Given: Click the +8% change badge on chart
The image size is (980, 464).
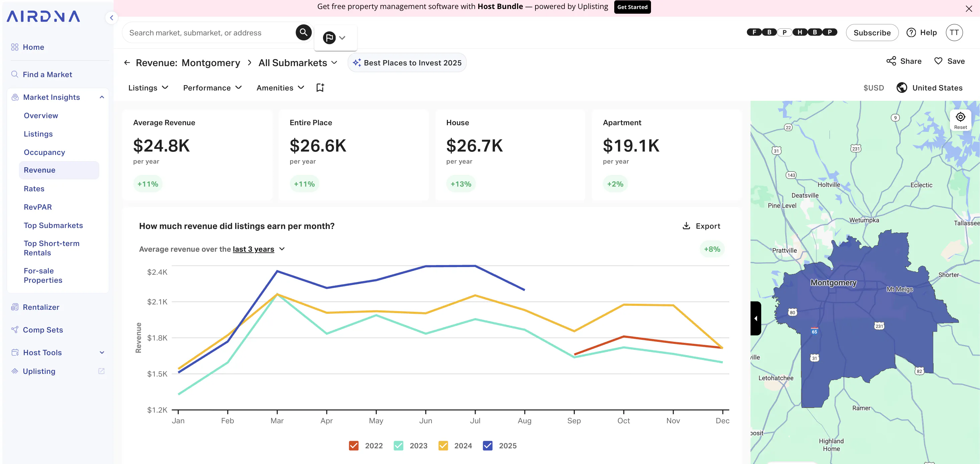Looking at the screenshot, I should [712, 249].
